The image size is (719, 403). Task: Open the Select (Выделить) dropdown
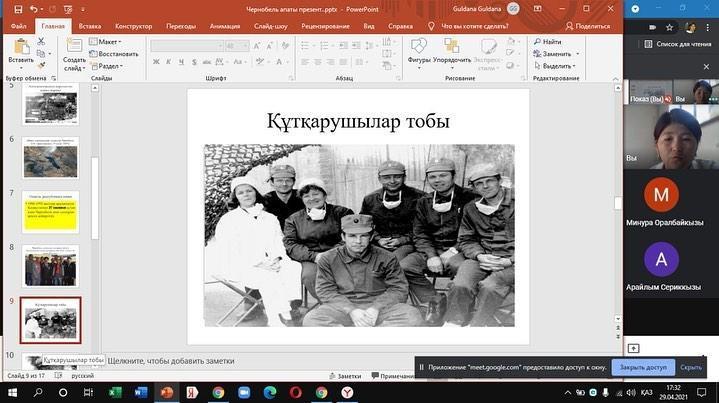click(x=556, y=66)
